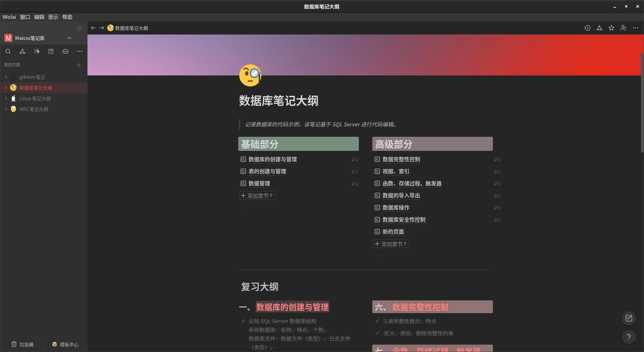
Task: Open the 垃圾桶 trash
Action: (x=22, y=345)
